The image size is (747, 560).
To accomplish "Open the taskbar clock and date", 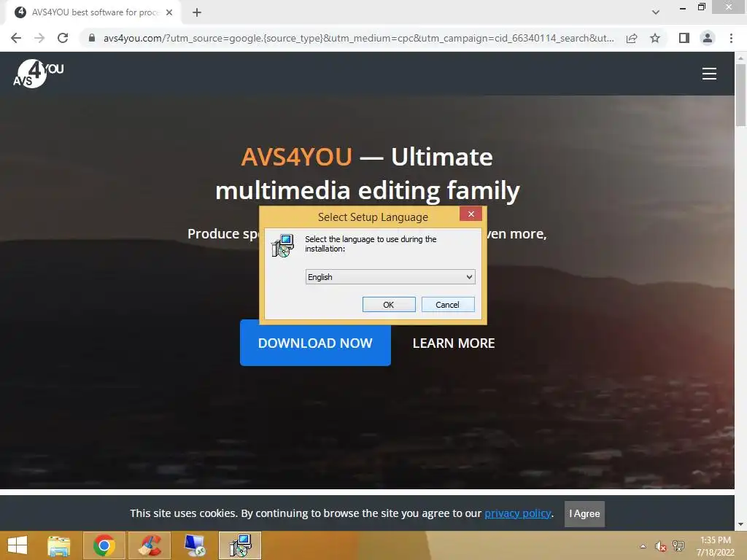I will 715,546.
